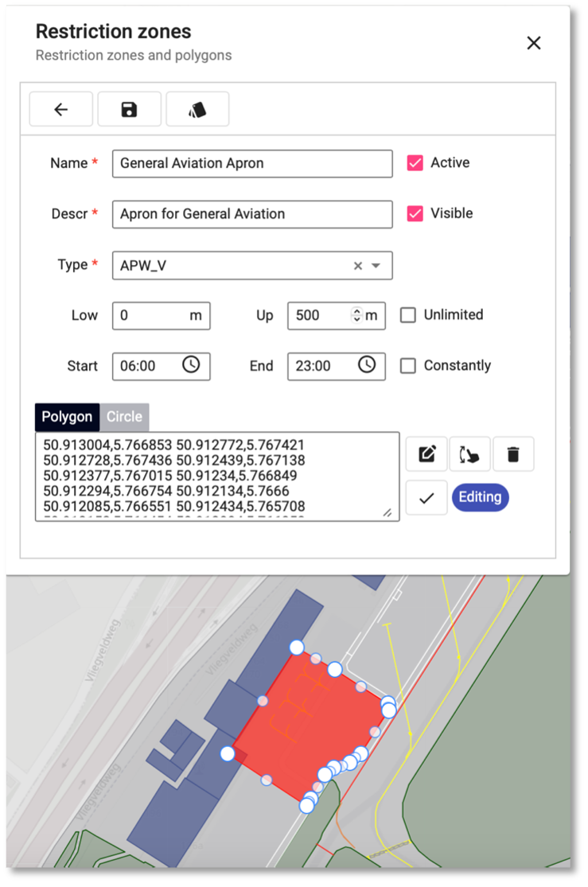Confirm polygon editing with checkmark button
This screenshot has height=887, width=588.
[426, 498]
